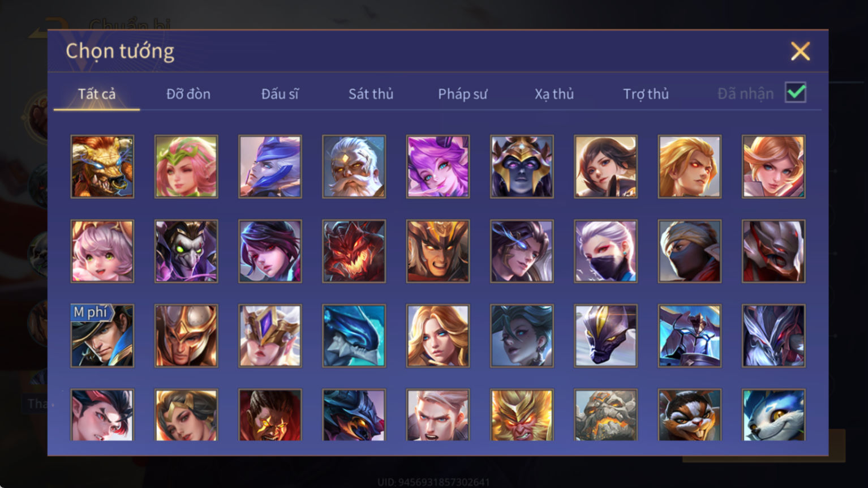The image size is (868, 488).
Task: Pick the purple-haired girl hero portrait
Action: coord(438,166)
